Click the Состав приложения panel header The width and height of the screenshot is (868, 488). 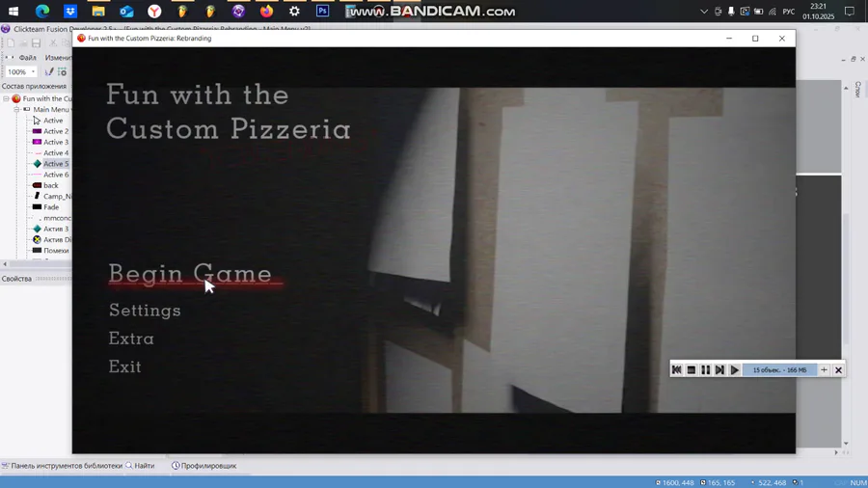[34, 86]
